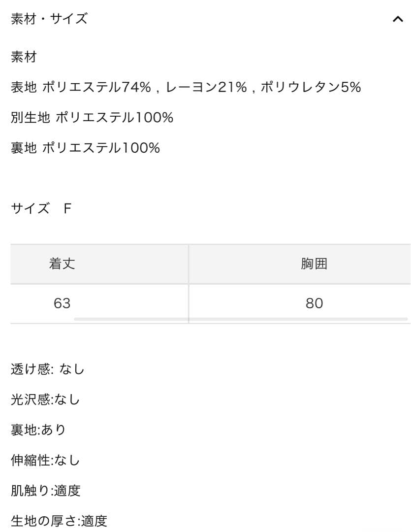Screen dimensions: 411x532
Task: Click the ポリウレタン5% composition text
Action: (x=311, y=88)
